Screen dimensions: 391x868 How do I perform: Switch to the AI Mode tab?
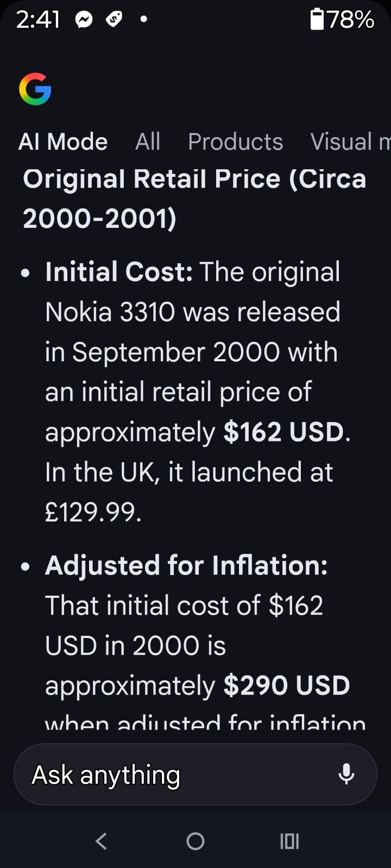(63, 142)
